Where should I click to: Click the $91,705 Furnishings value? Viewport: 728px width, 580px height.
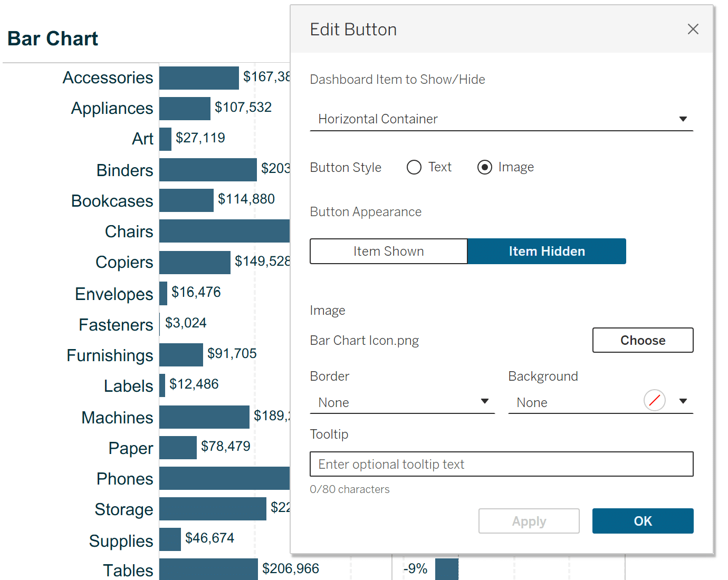232,353
